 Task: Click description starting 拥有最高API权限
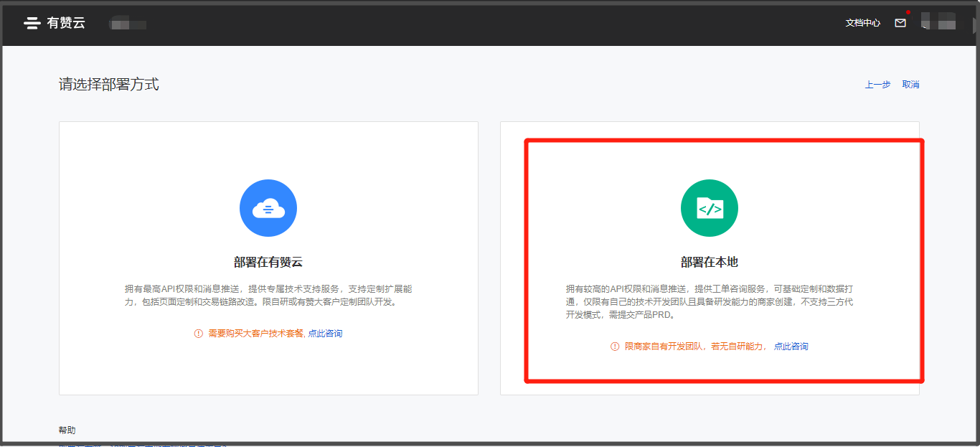[x=268, y=295]
